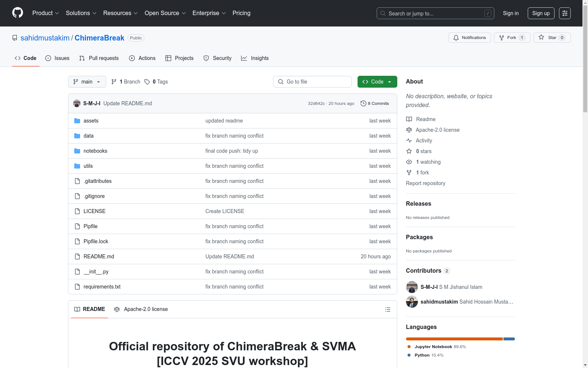This screenshot has height=368, width=588.
Task: Open 'final code push: tidy up' commit message
Action: click(232, 151)
